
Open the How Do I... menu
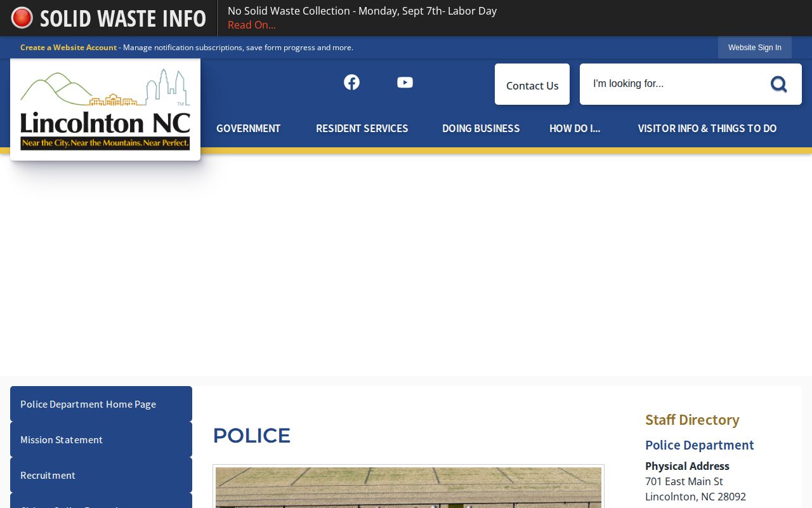point(575,128)
